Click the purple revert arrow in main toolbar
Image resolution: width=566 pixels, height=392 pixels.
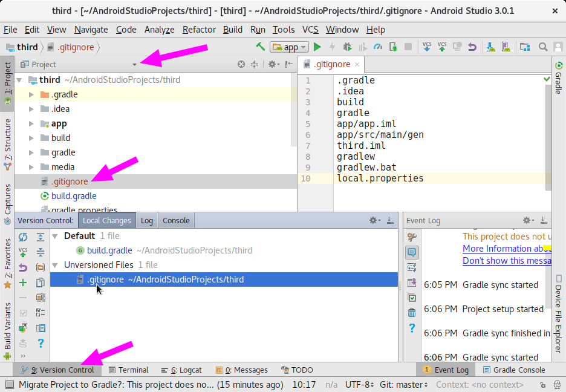472,47
